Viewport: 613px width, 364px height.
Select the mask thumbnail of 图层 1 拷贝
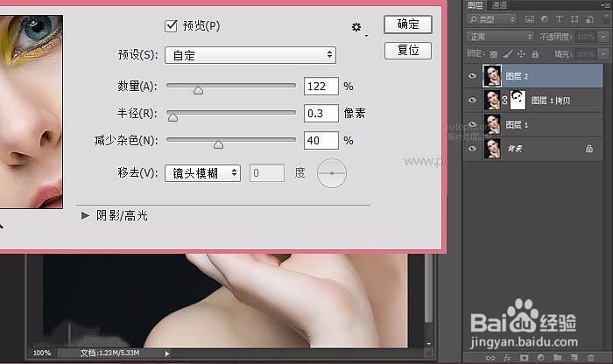(x=518, y=100)
